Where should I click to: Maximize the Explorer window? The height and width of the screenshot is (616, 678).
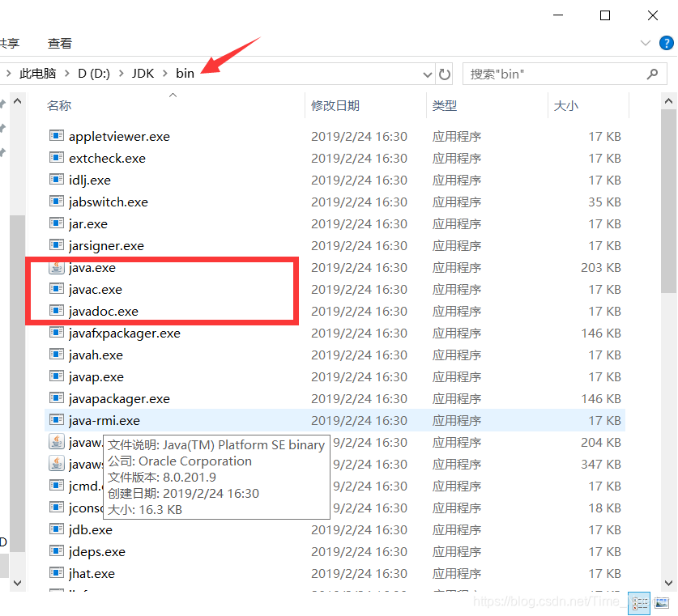pyautogui.click(x=605, y=15)
